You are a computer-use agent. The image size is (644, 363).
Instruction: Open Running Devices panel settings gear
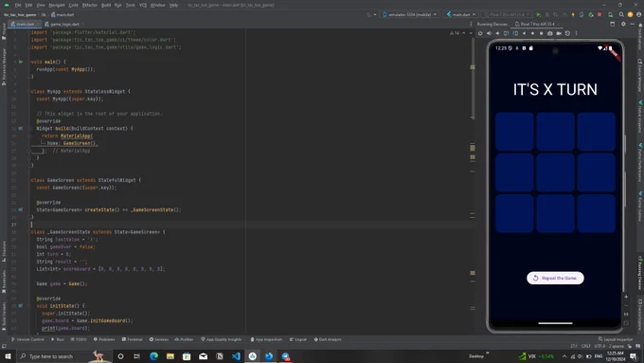(x=623, y=24)
